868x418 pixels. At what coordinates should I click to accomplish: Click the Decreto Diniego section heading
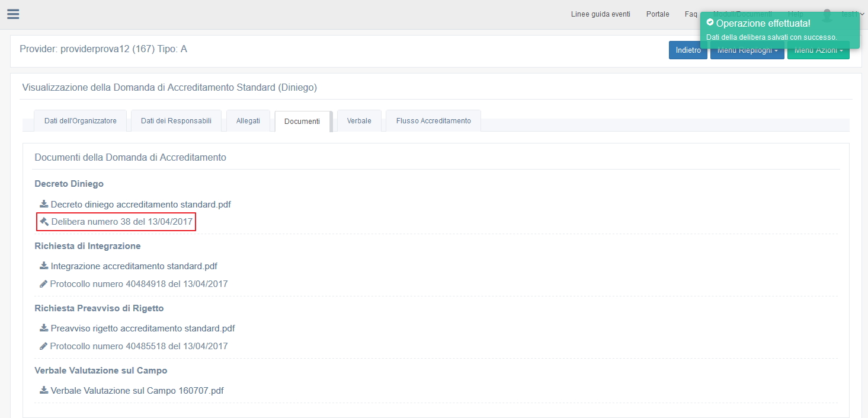click(x=69, y=184)
